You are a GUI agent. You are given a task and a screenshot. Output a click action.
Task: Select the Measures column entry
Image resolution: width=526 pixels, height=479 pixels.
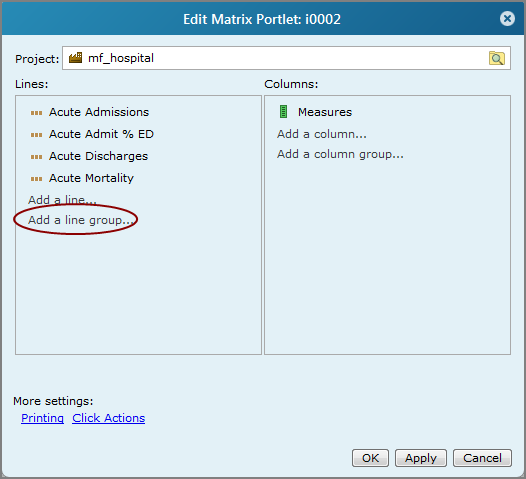tap(325, 112)
